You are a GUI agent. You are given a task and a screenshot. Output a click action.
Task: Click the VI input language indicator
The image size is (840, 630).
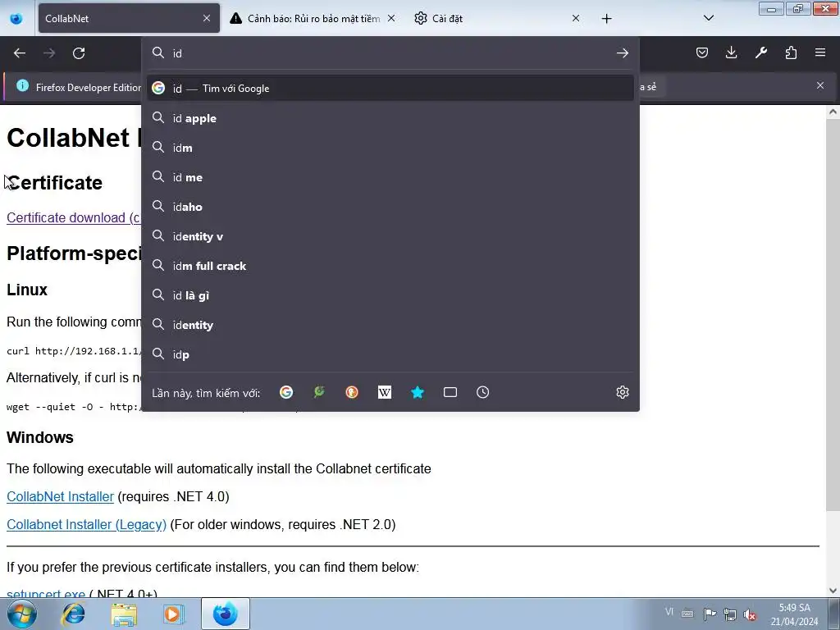point(669,612)
